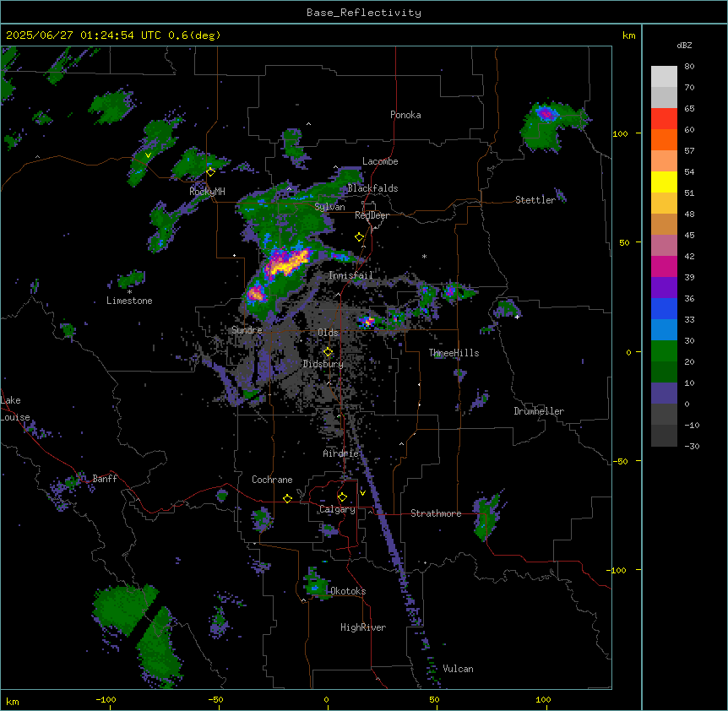Click the Ponoka city label
The width and height of the screenshot is (728, 711).
pyautogui.click(x=405, y=115)
